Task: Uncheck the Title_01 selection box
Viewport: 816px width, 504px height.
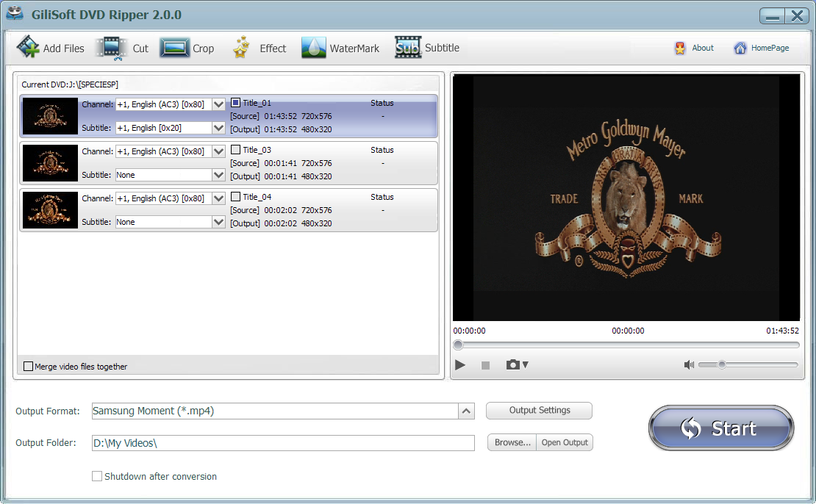Action: tap(235, 102)
